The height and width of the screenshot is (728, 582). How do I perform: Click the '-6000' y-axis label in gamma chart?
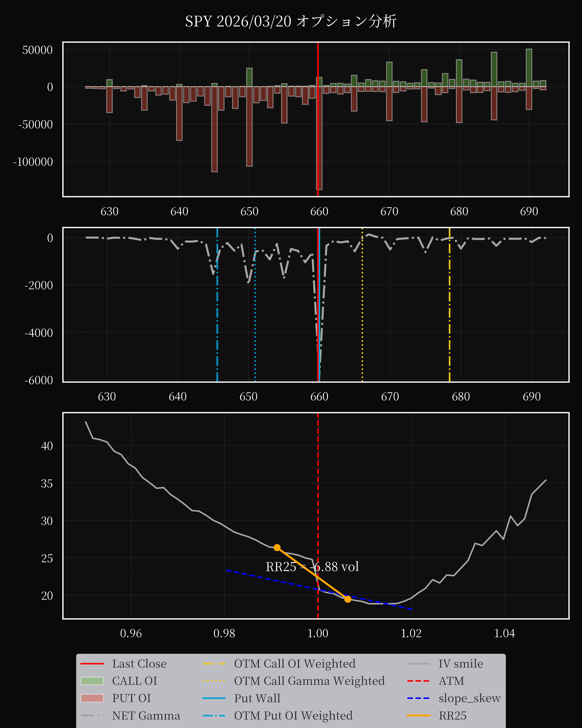(39, 380)
